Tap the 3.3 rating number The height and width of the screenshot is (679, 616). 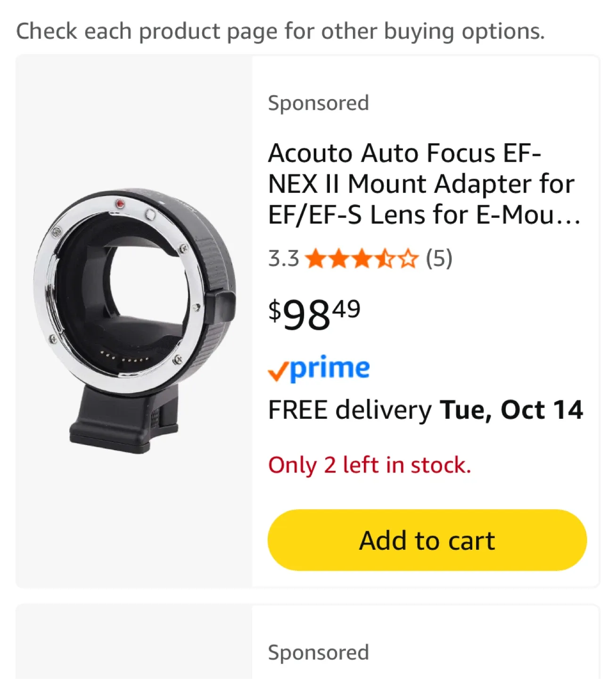pyautogui.click(x=283, y=259)
